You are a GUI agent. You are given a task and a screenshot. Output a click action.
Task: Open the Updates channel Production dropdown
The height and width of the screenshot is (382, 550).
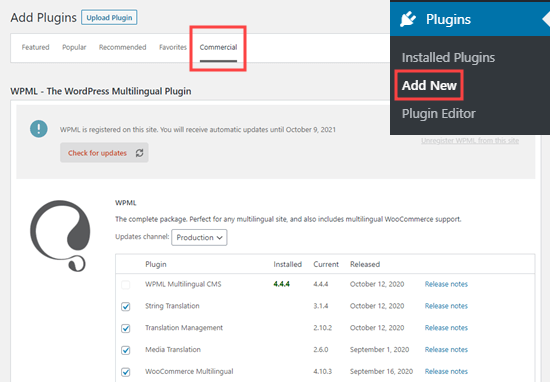coord(199,237)
